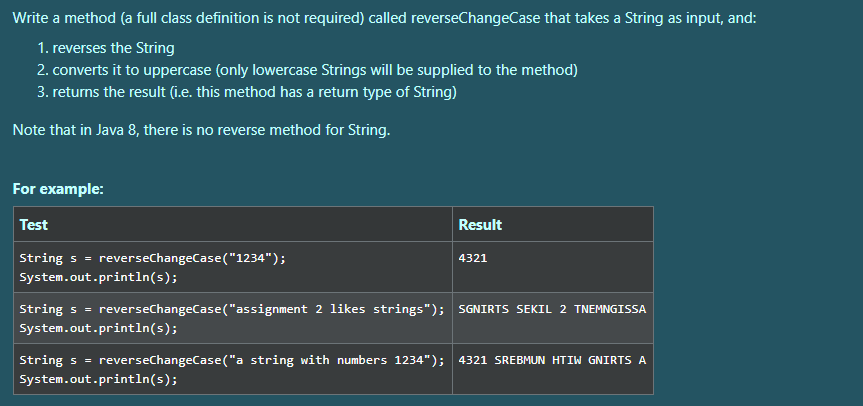Click the code reverseChangeCase("1234") line
The width and height of the screenshot is (863, 406).
(x=152, y=259)
